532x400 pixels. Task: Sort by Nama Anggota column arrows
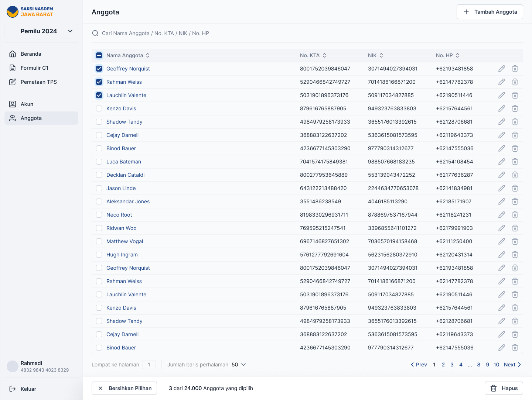tap(148, 55)
